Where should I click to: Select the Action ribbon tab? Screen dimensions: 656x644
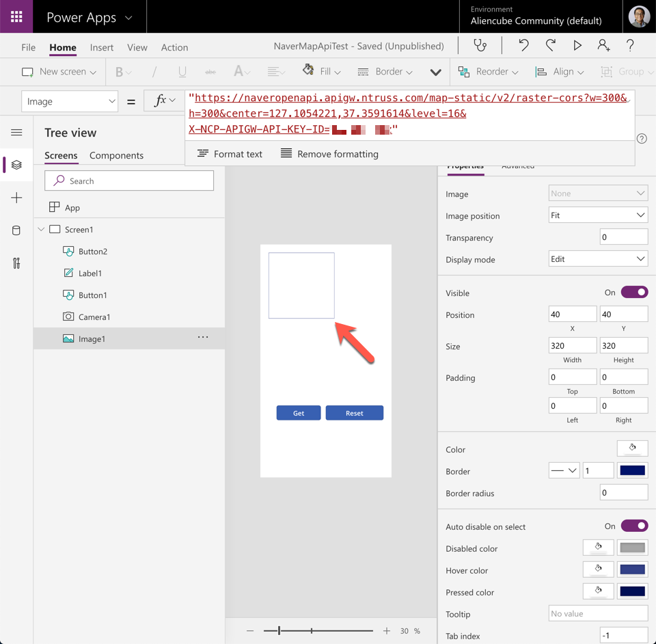(174, 47)
